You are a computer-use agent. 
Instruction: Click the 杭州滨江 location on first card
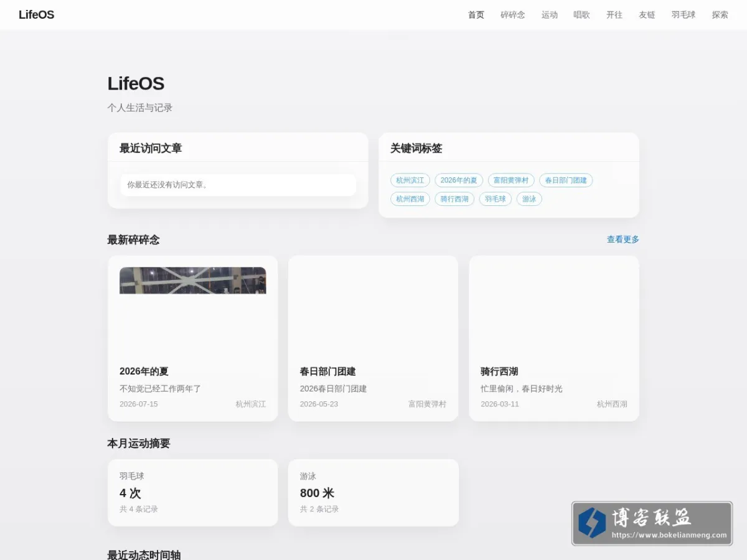pos(251,404)
